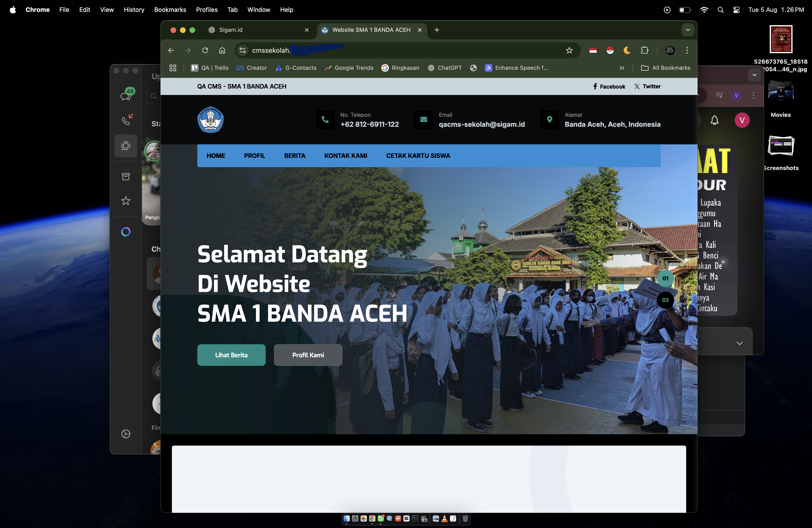Click the Chrome reload page icon
Image resolution: width=812 pixels, height=528 pixels.
coord(205,51)
